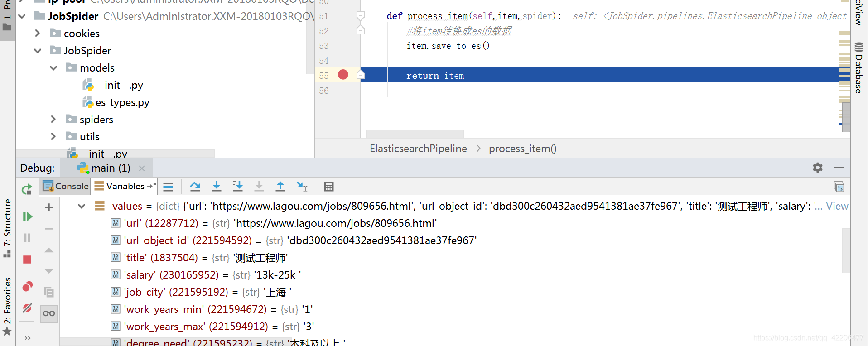The height and width of the screenshot is (346, 868).
Task: Select process_item() in the breadcrumb
Action: click(x=523, y=149)
